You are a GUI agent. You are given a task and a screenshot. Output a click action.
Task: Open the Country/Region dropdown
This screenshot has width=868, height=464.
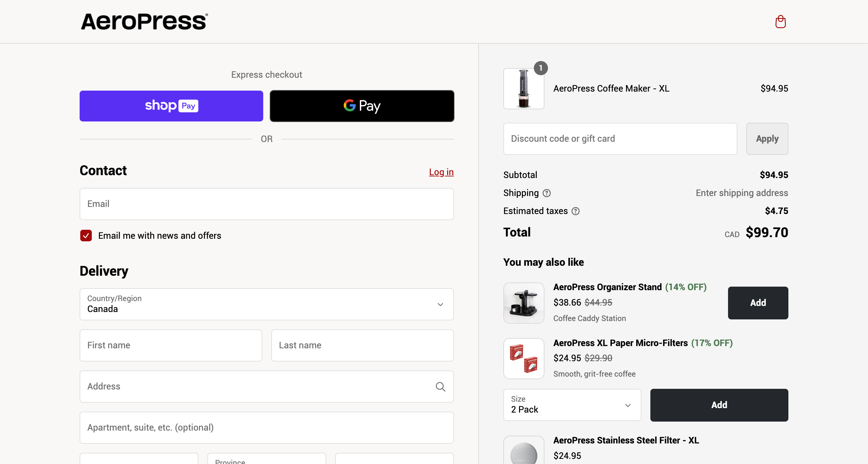(x=266, y=304)
